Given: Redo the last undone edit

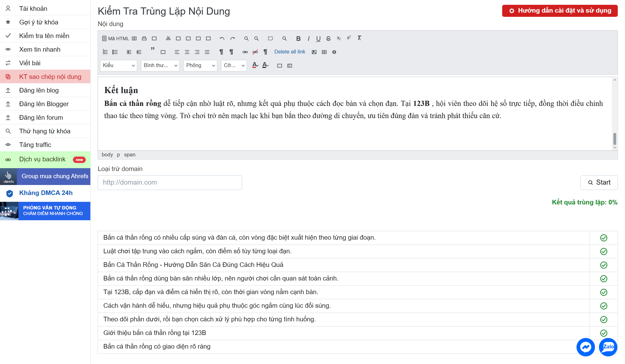Looking at the screenshot, I should tap(232, 38).
